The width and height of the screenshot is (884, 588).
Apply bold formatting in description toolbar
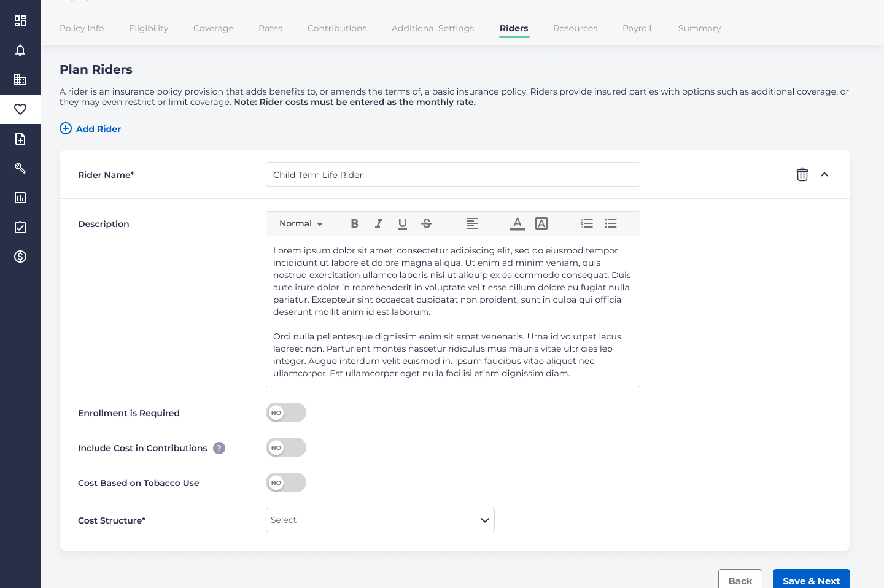[x=354, y=224]
